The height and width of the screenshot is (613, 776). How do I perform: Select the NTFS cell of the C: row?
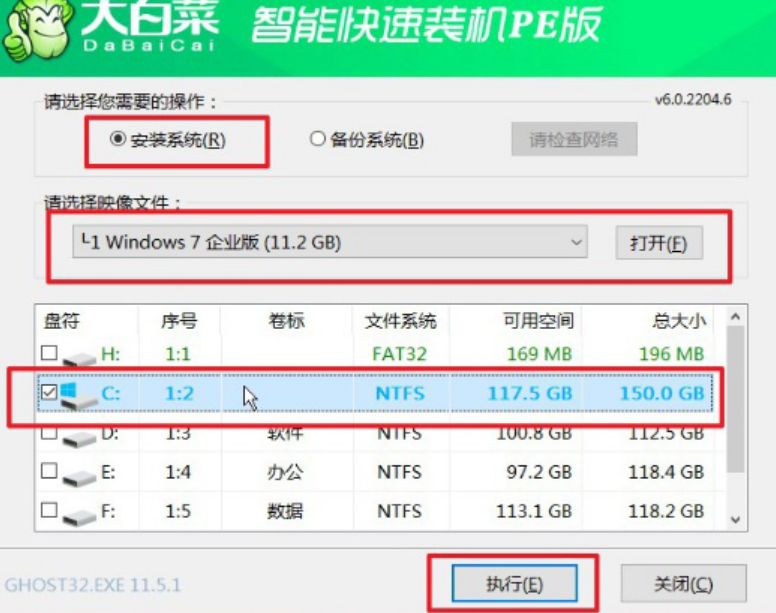pyautogui.click(x=400, y=393)
